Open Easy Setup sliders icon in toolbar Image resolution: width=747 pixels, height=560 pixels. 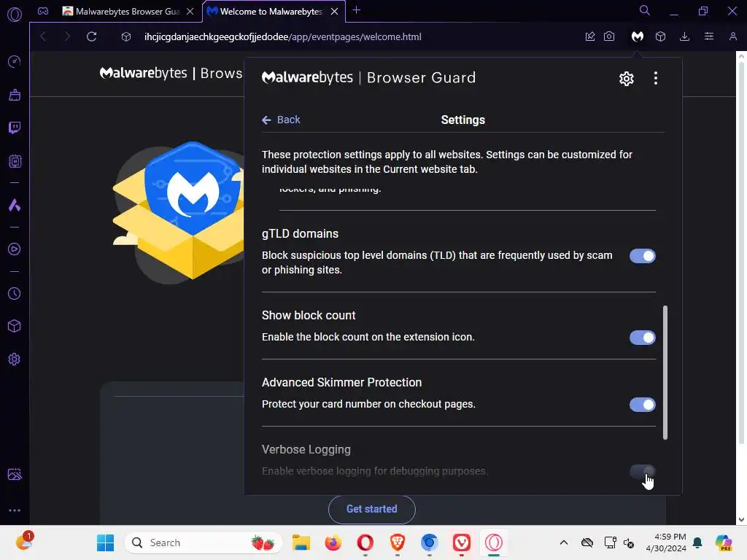pyautogui.click(x=709, y=36)
